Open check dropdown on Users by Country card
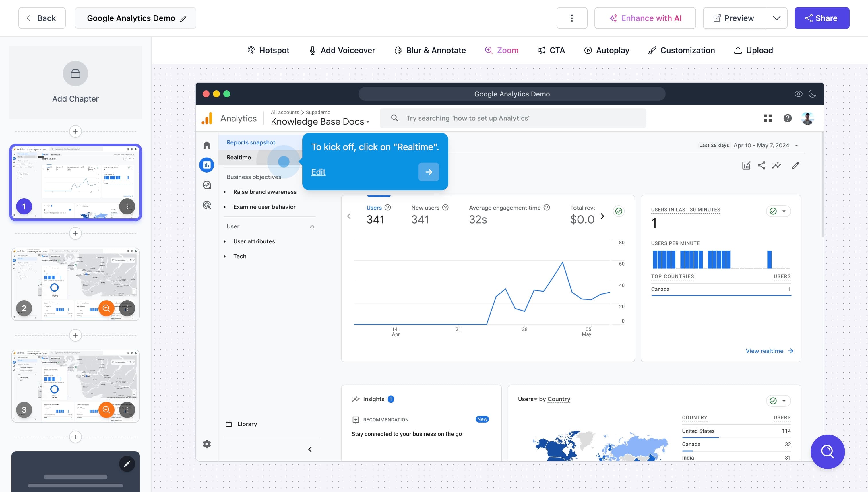The height and width of the screenshot is (492, 868). click(778, 401)
